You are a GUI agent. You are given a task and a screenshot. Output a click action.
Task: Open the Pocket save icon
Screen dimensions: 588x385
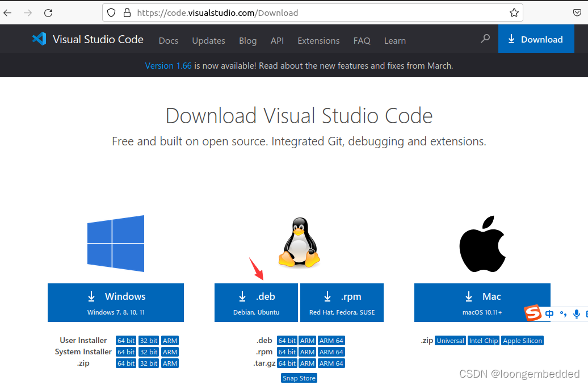click(x=577, y=12)
